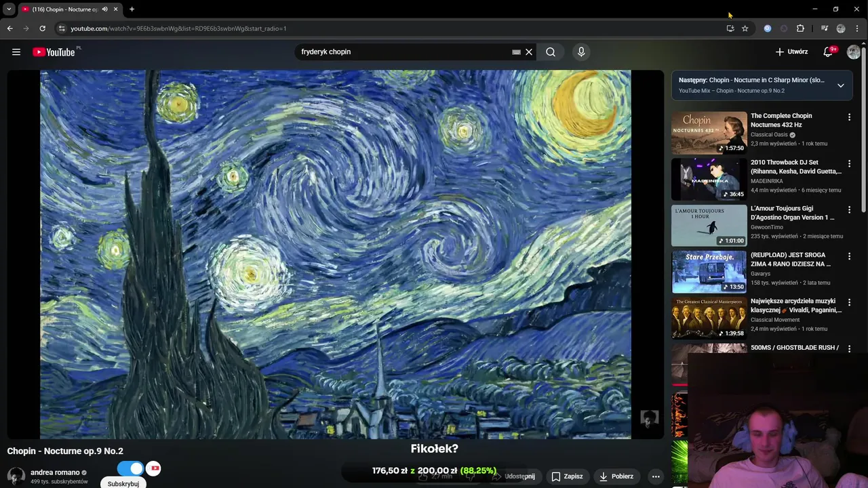Go back with the browser back arrow
868x488 pixels.
[9, 28]
